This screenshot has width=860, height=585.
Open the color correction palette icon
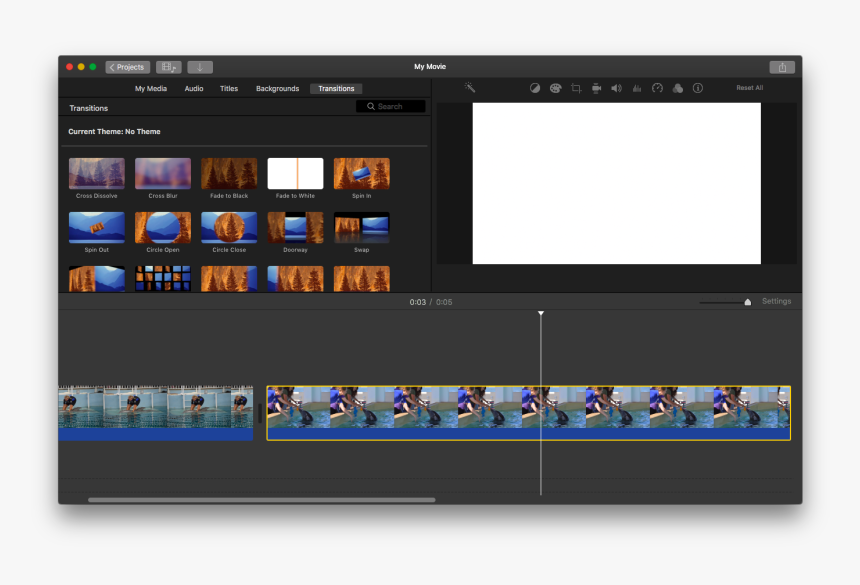[x=555, y=88]
